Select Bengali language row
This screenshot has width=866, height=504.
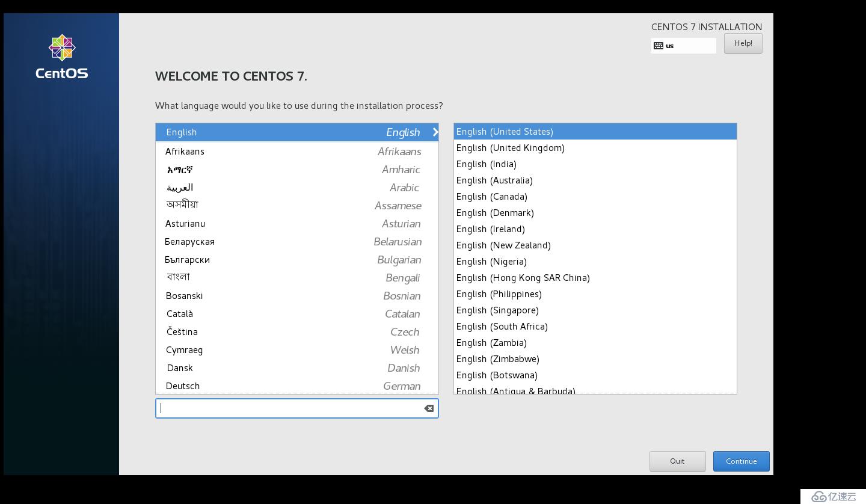[x=297, y=278]
